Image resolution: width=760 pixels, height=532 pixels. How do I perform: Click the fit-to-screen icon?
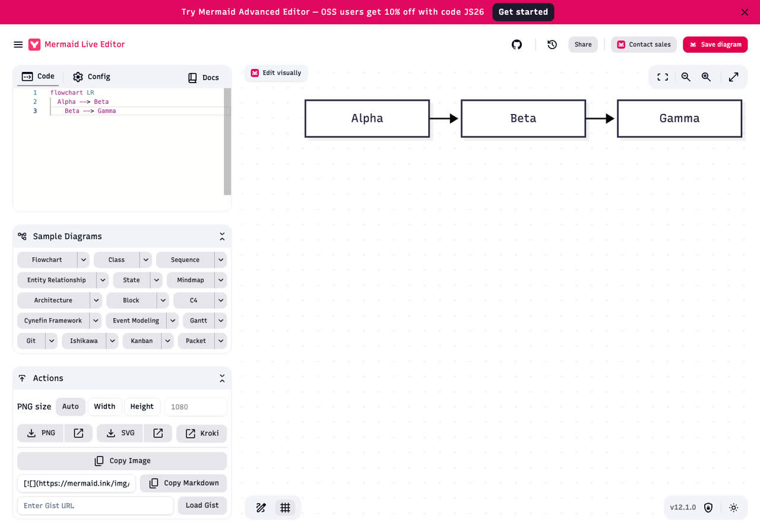(663, 77)
